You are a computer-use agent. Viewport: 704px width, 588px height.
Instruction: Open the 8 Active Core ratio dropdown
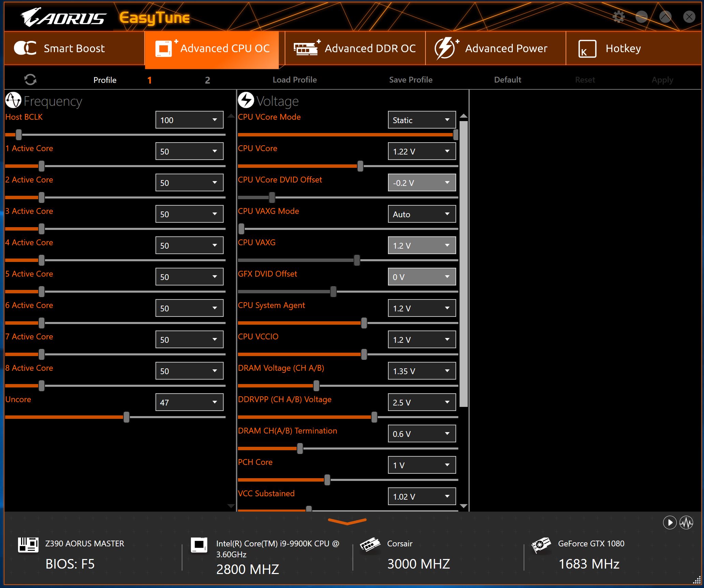click(x=189, y=371)
